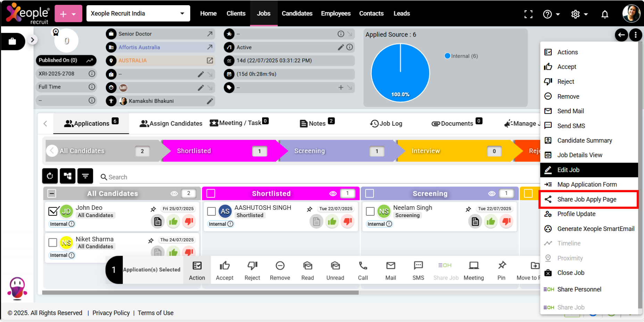Toggle Shortlisted column select checkbox

click(x=211, y=193)
